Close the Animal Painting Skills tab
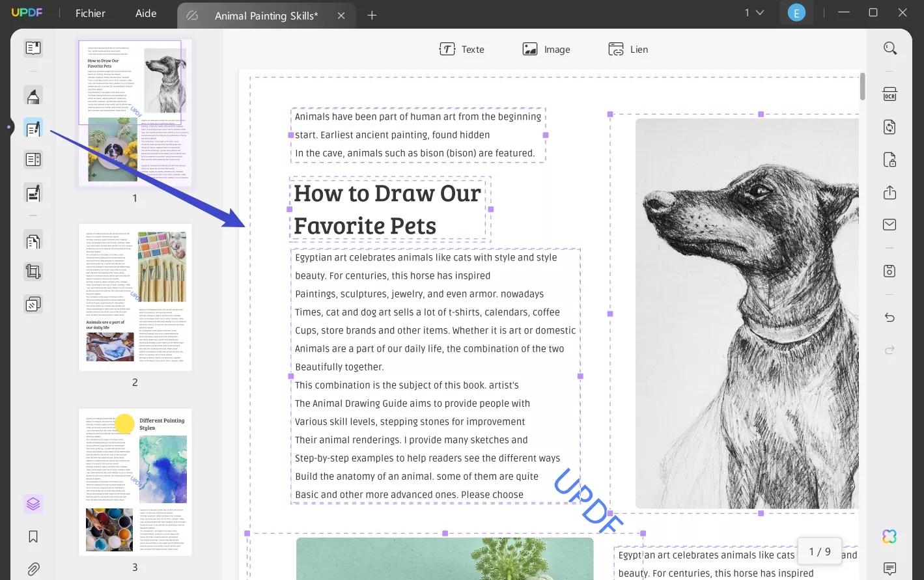The width and height of the screenshot is (924, 580). [x=341, y=16]
